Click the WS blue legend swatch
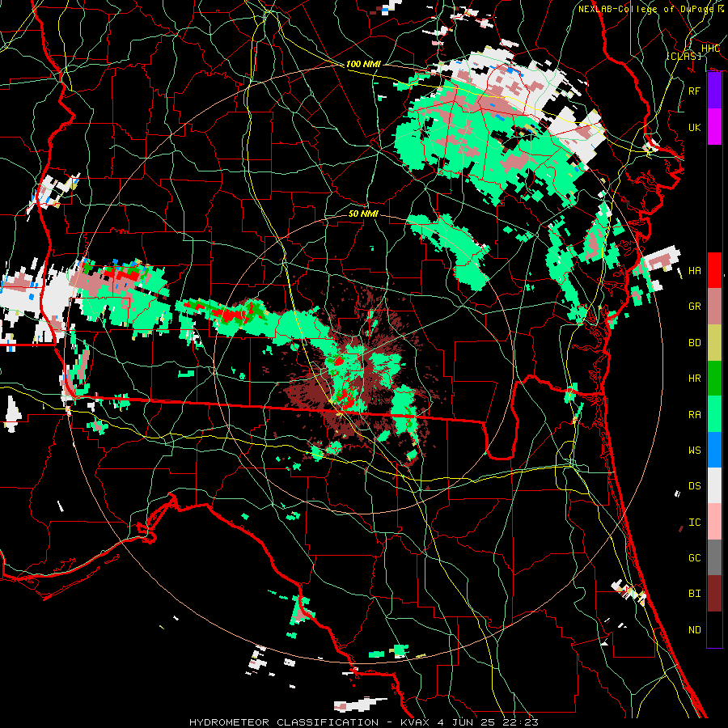The image size is (728, 728). [x=714, y=450]
